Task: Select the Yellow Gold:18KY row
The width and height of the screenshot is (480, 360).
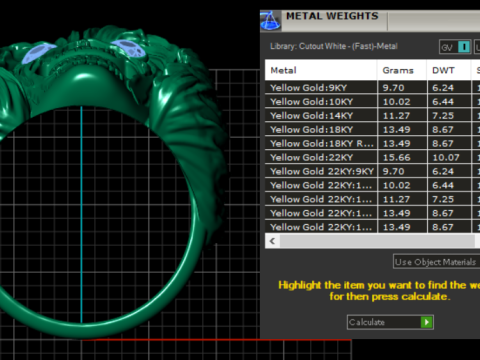Action: pos(372,130)
